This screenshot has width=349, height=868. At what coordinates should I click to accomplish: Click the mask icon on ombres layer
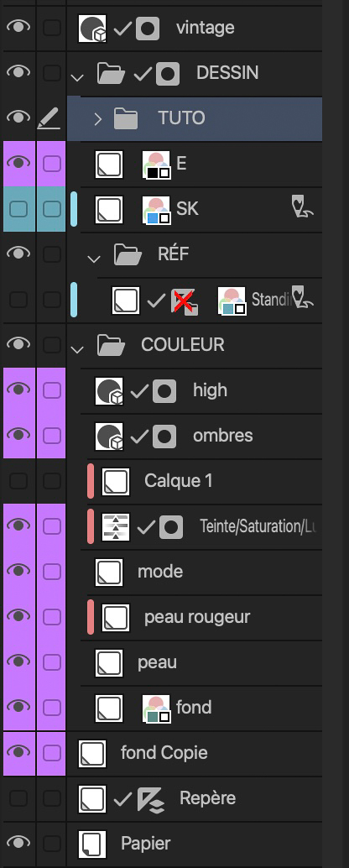[x=164, y=437]
